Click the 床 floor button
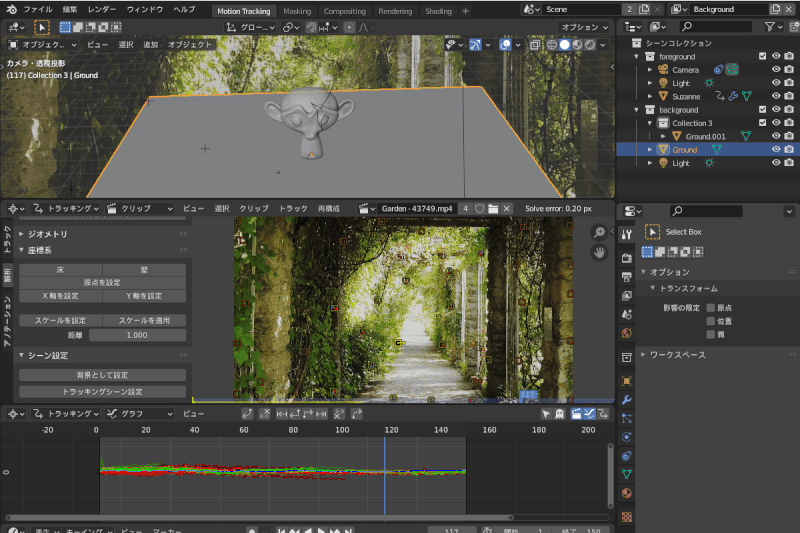Image resolution: width=800 pixels, height=533 pixels. [61, 269]
